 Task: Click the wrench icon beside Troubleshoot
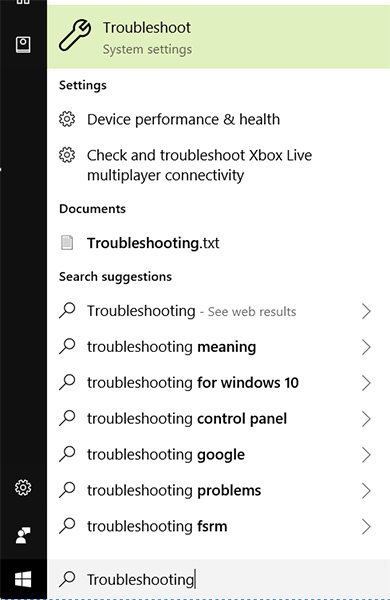75,35
